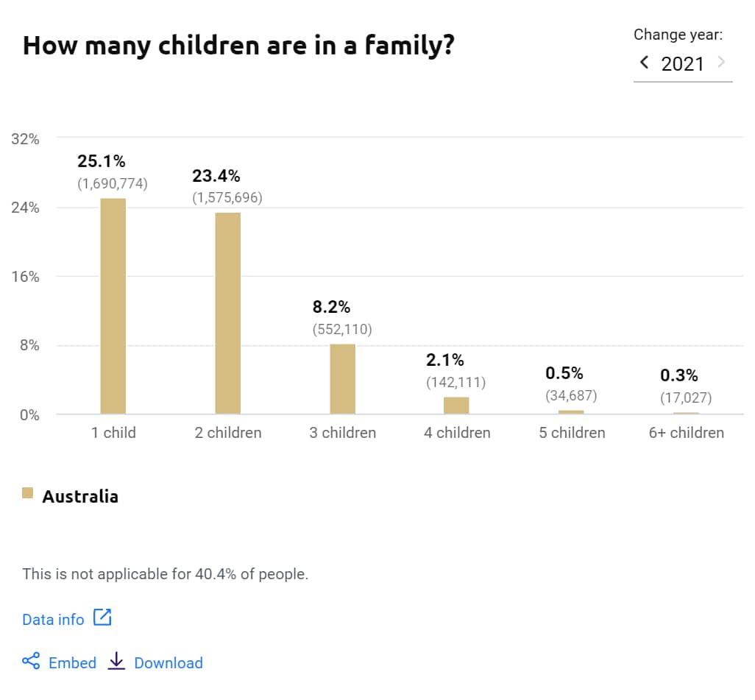The width and height of the screenshot is (755, 700).
Task: Click the Embed option
Action: [72, 662]
